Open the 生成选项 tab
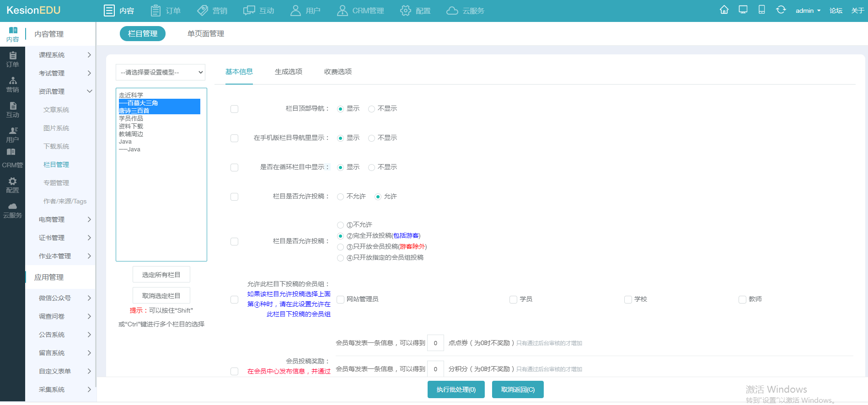The image size is (868, 405). [x=289, y=72]
